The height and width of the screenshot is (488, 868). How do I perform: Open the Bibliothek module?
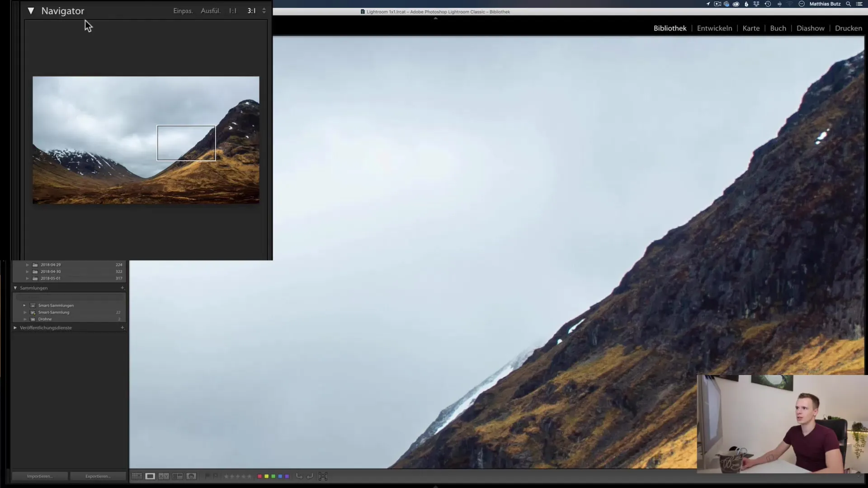(x=670, y=28)
